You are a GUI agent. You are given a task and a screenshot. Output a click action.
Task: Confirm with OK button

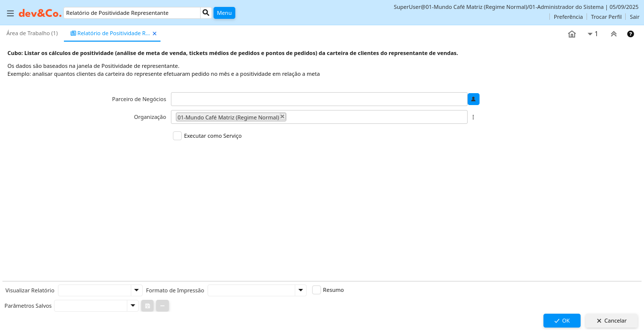pos(562,321)
